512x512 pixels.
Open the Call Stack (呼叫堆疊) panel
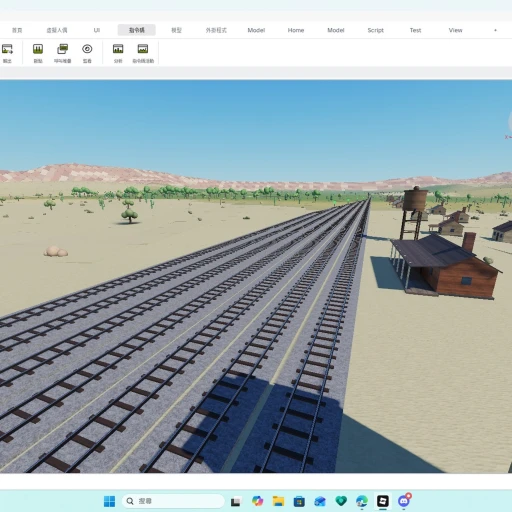coord(62,53)
